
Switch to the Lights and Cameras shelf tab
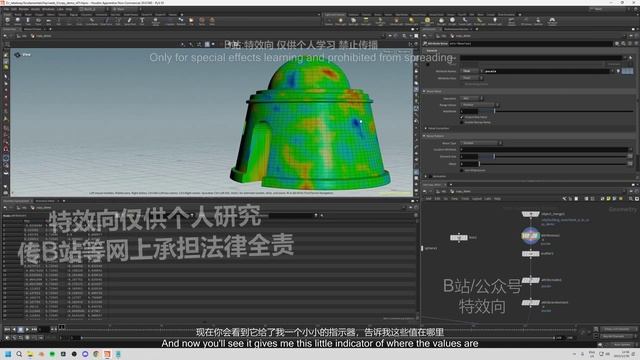335,15
